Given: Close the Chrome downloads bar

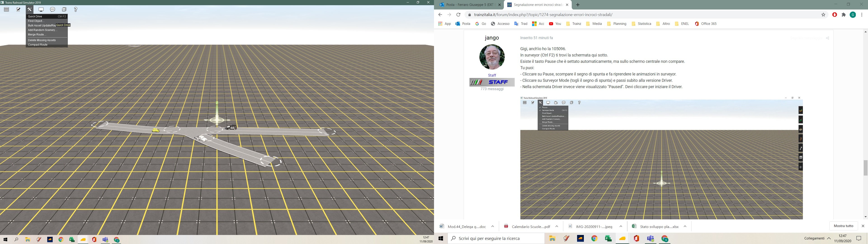Looking at the screenshot, I should [x=863, y=226].
